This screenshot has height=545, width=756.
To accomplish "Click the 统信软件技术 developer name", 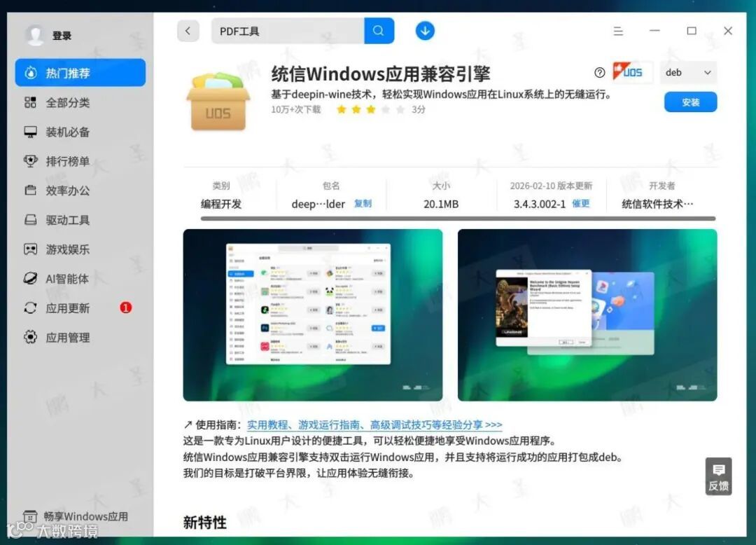I will [657, 204].
